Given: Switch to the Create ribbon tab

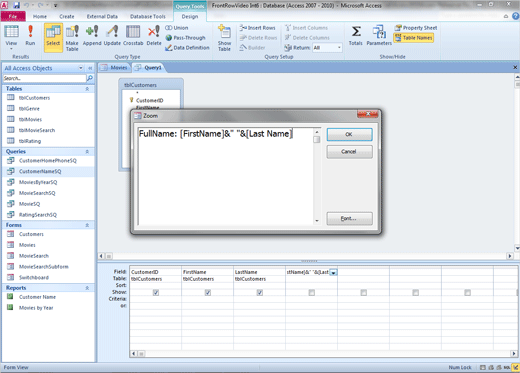Looking at the screenshot, I should point(67,16).
